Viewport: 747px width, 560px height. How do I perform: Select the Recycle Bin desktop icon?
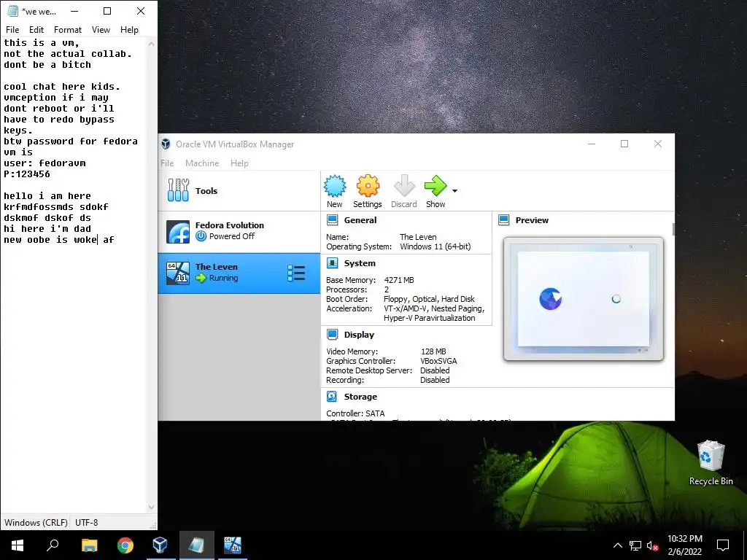(x=711, y=462)
